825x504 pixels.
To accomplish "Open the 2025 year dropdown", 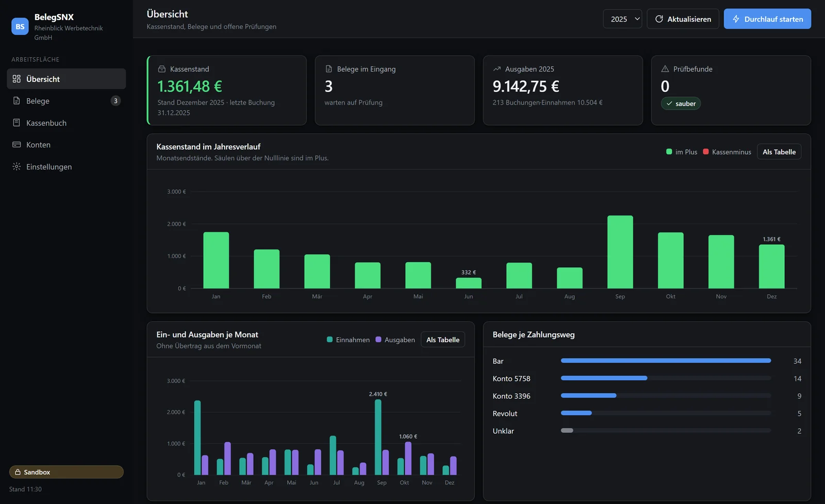I will pyautogui.click(x=622, y=19).
